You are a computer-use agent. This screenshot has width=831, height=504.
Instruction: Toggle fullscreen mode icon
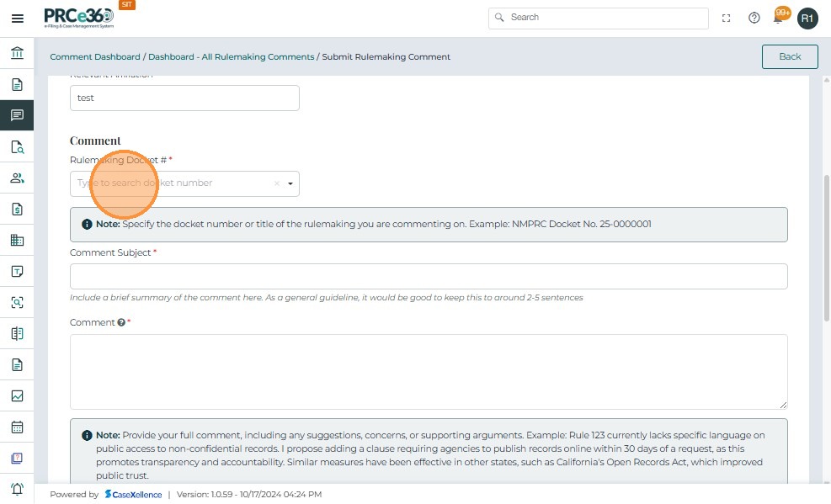tap(727, 18)
